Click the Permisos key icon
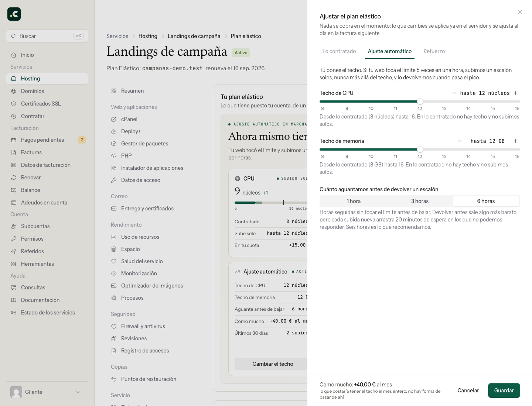The height and width of the screenshot is (406, 532). (14, 239)
